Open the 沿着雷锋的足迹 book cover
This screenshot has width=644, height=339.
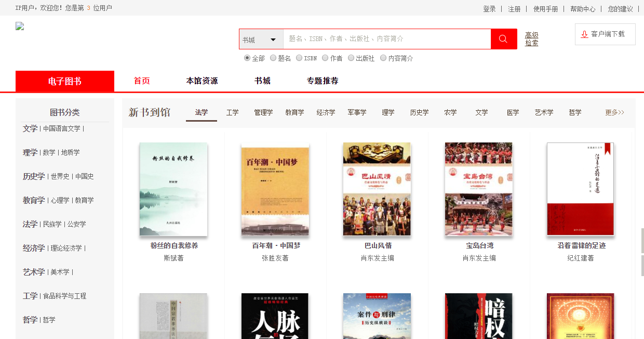[580, 189]
